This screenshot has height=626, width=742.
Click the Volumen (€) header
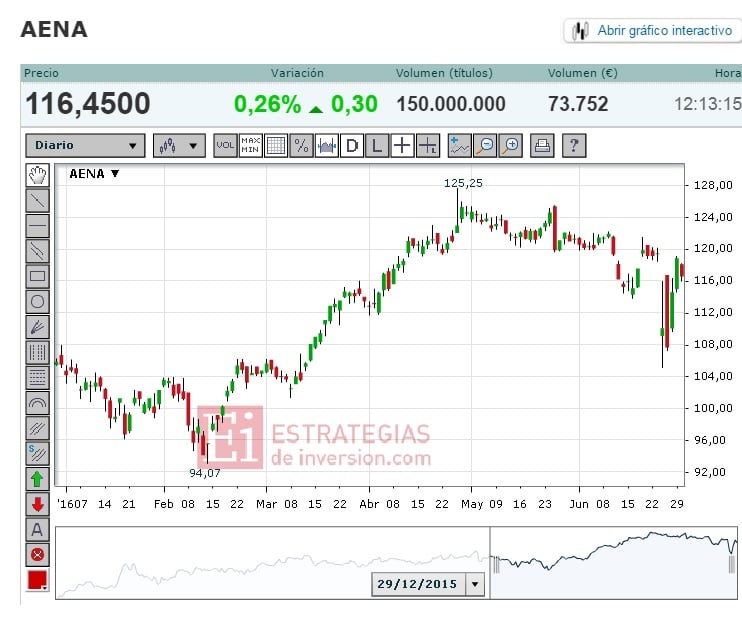pyautogui.click(x=583, y=73)
